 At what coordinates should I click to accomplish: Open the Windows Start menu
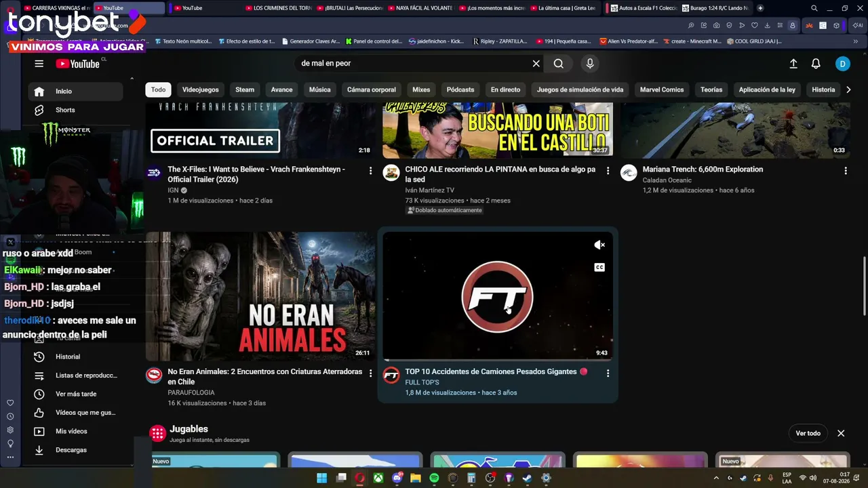click(322, 478)
